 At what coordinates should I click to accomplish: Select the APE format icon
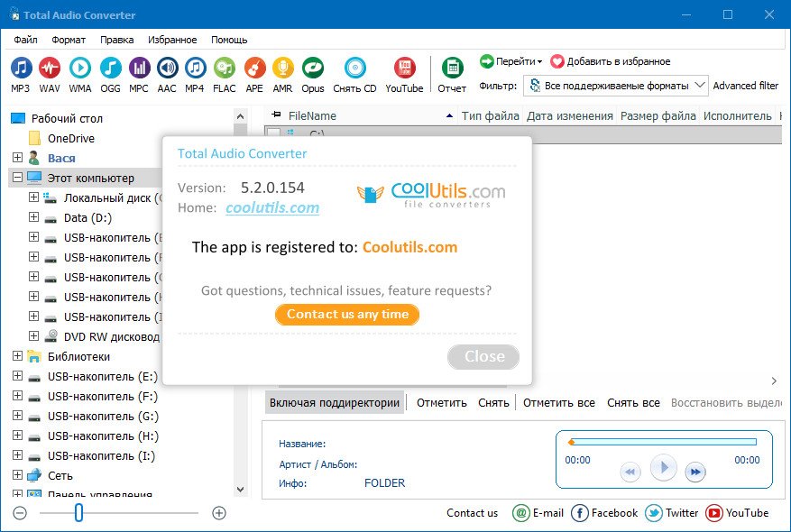click(254, 68)
